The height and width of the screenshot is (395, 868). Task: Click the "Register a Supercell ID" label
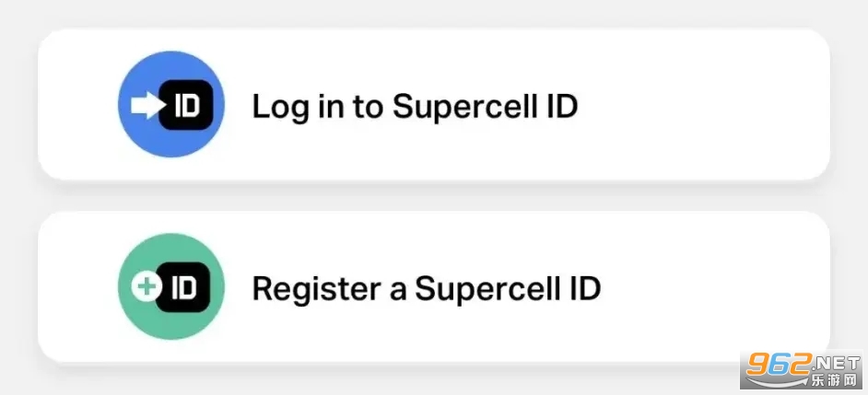click(x=427, y=289)
